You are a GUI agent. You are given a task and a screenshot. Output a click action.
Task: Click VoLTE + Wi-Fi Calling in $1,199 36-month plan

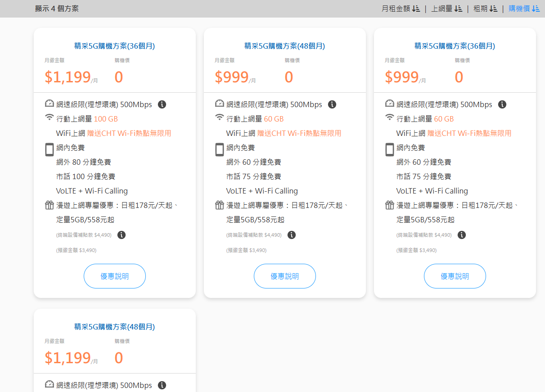click(92, 191)
